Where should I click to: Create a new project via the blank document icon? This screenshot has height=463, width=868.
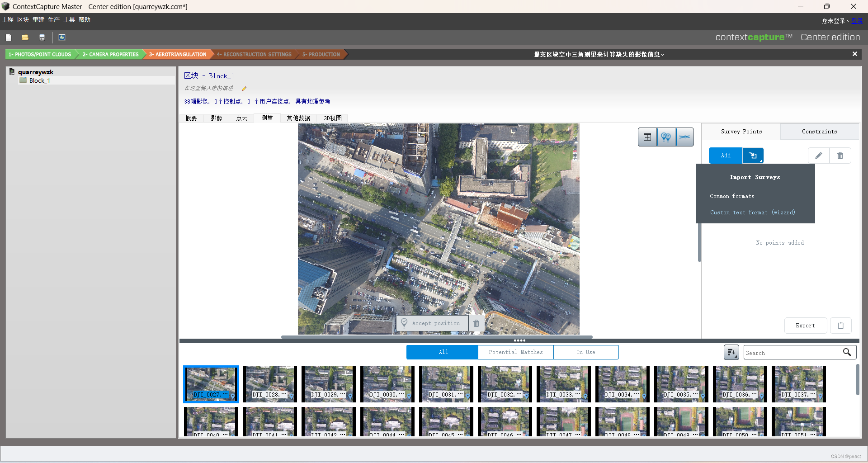point(9,37)
